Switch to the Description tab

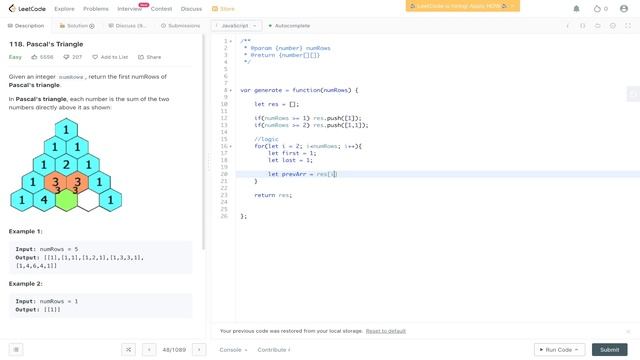tap(26, 26)
